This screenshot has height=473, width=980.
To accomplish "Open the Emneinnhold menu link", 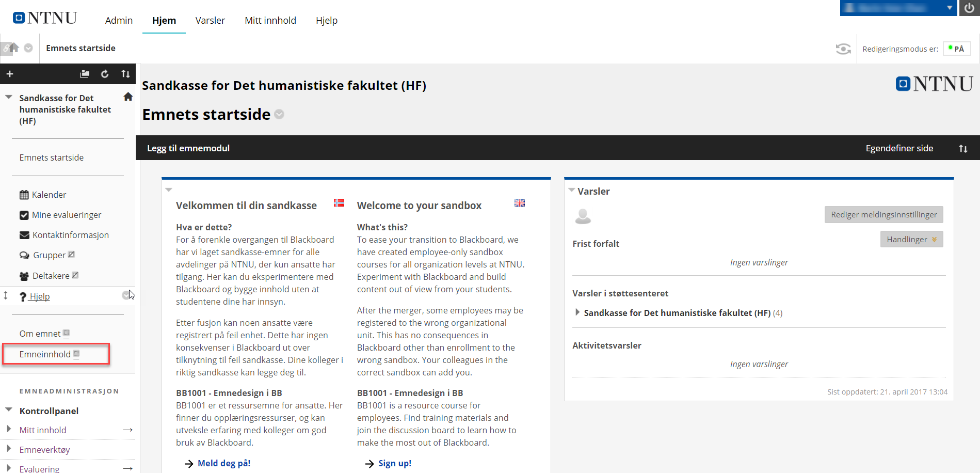I will [x=45, y=354].
